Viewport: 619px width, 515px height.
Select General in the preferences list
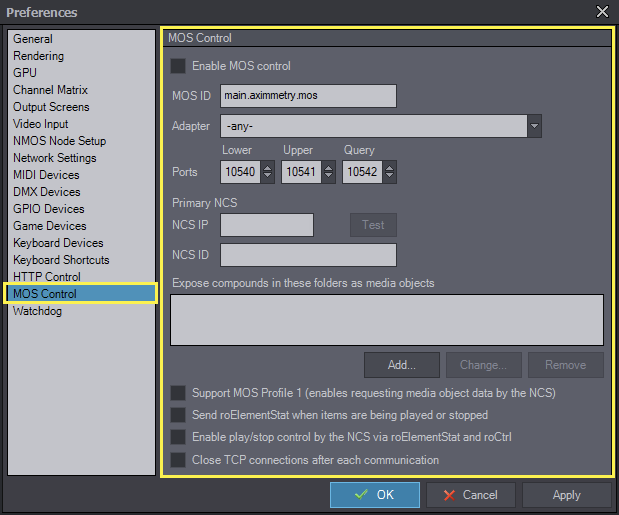pyautogui.click(x=33, y=39)
